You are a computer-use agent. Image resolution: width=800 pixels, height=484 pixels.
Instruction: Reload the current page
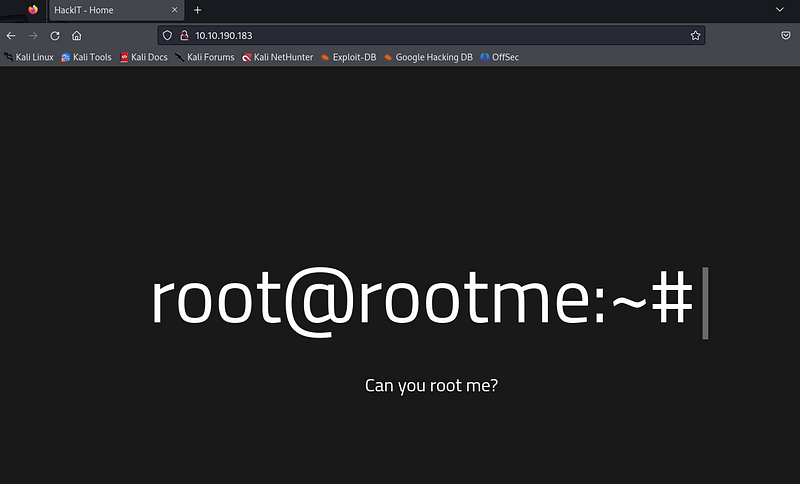click(55, 36)
